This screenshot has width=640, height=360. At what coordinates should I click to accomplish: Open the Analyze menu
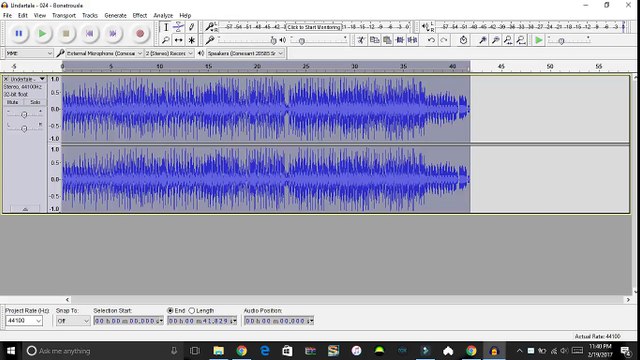pos(163,16)
